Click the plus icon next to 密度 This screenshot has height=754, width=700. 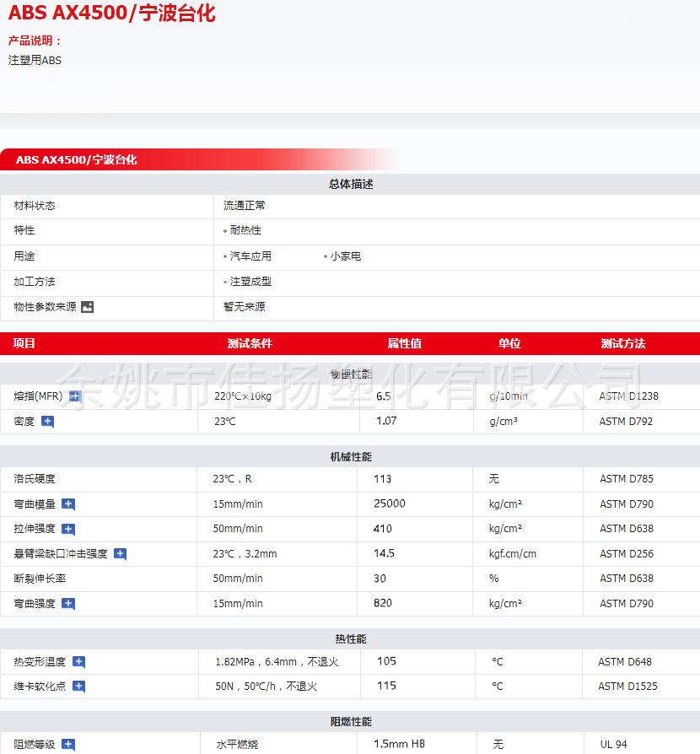(x=47, y=422)
